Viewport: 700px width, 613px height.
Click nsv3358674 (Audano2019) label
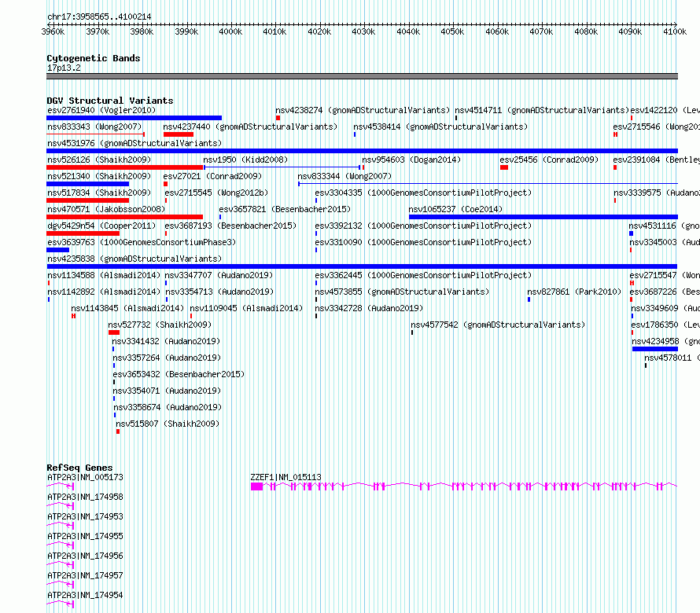tap(168, 407)
